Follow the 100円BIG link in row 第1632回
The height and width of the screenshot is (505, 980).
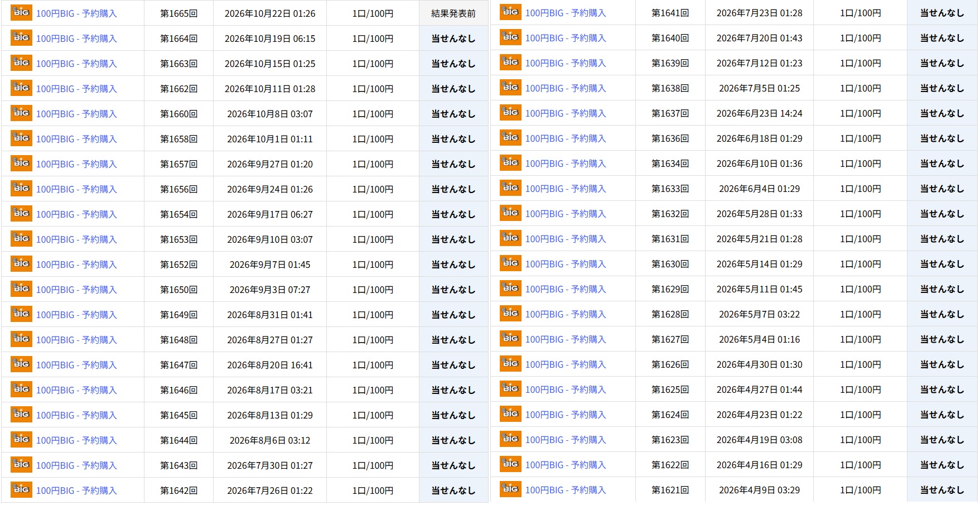pos(566,214)
